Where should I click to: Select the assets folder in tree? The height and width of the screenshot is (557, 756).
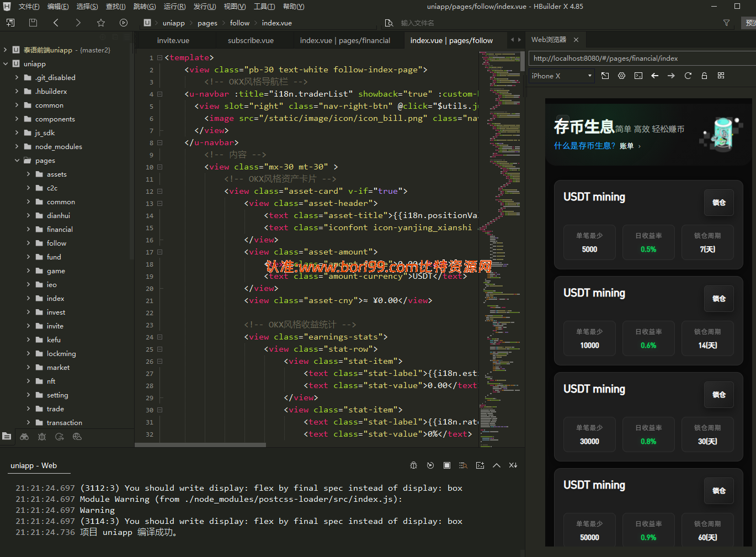pos(56,174)
